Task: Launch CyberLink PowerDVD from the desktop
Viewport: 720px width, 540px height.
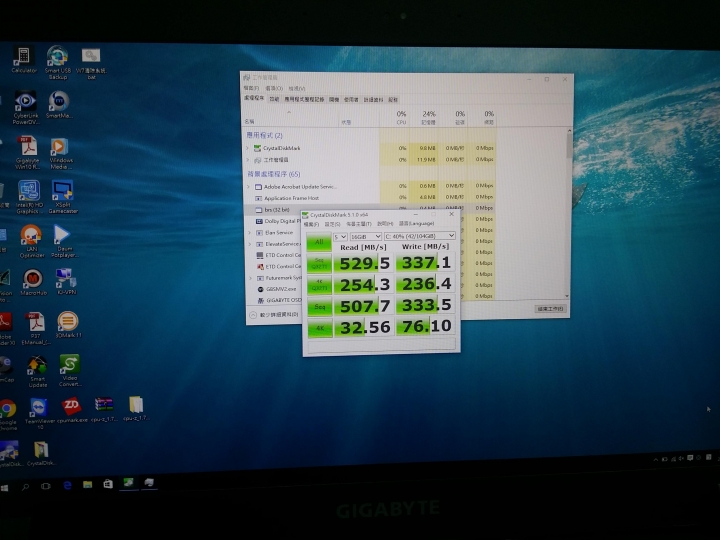Action: point(26,107)
